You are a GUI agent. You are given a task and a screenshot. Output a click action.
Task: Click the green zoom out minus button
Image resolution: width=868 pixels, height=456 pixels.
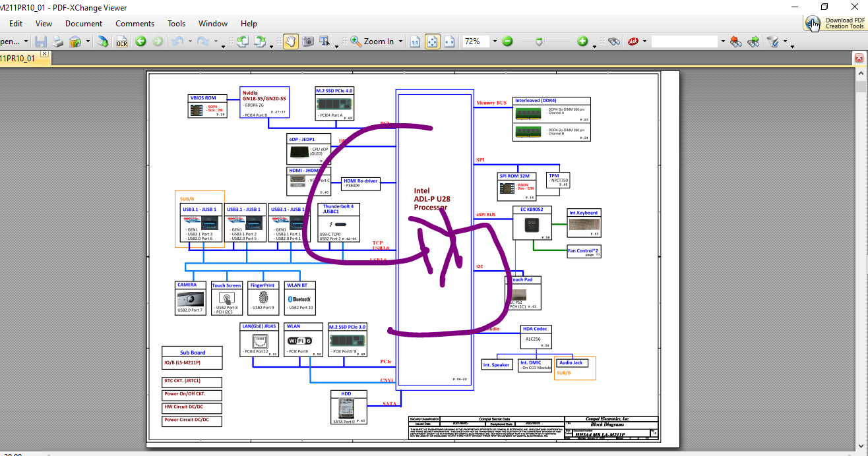pyautogui.click(x=507, y=42)
